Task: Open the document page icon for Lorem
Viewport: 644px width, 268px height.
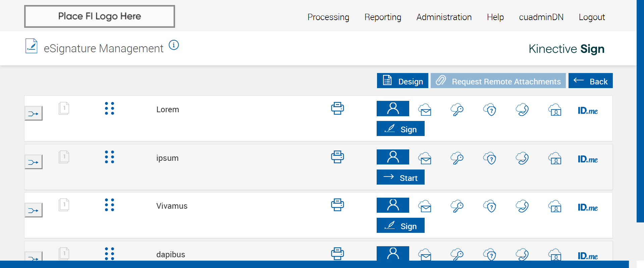Action: 64,109
